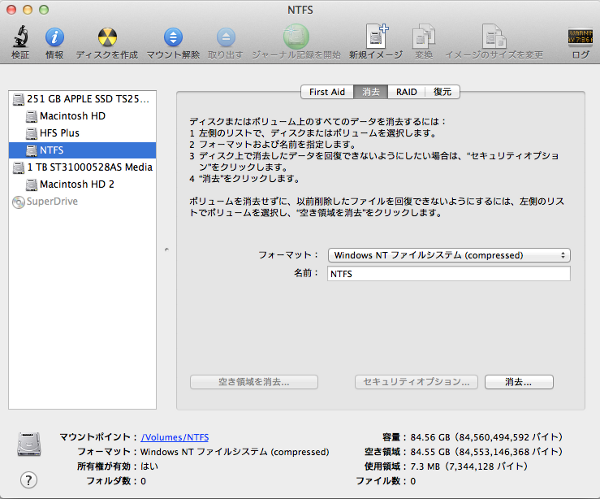Open the 復元 (Restore) tab
The width and height of the screenshot is (600, 499).
(x=442, y=92)
